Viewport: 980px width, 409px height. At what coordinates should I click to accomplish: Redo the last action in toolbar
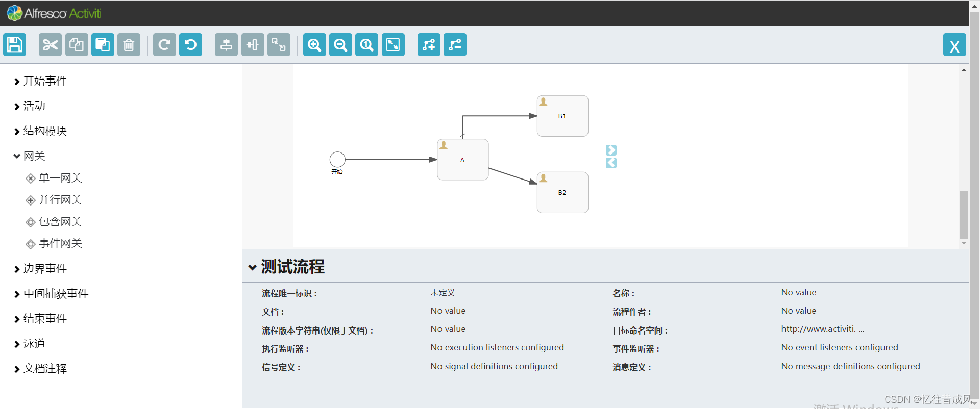pos(164,45)
